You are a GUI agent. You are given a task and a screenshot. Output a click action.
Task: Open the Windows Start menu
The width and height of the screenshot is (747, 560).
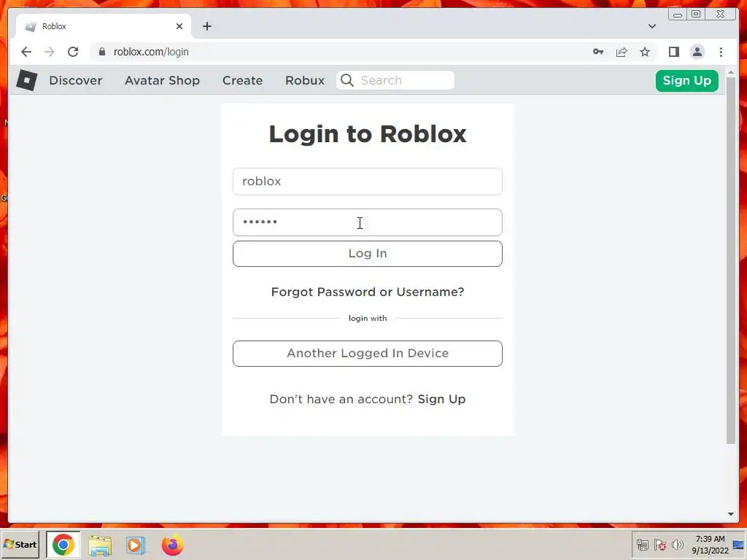click(20, 544)
